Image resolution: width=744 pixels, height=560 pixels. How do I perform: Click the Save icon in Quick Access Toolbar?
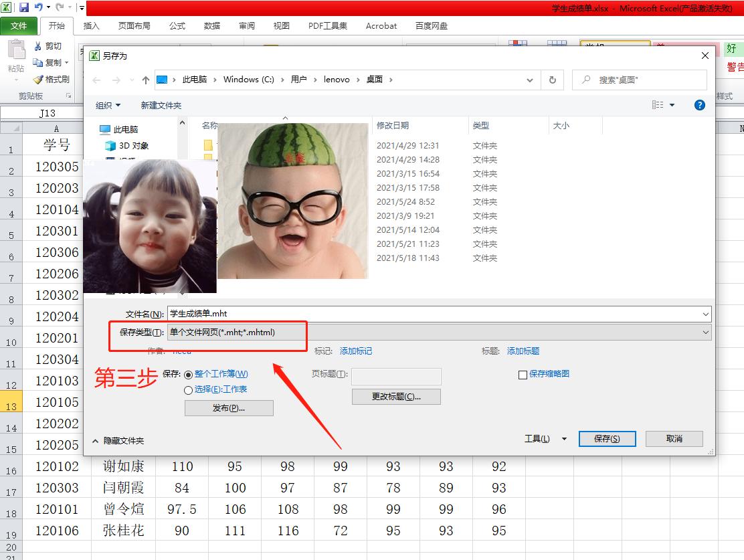click(23, 7)
